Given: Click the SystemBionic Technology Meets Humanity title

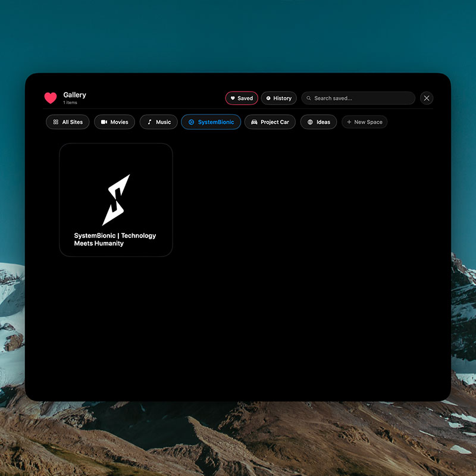Looking at the screenshot, I should 115,239.
